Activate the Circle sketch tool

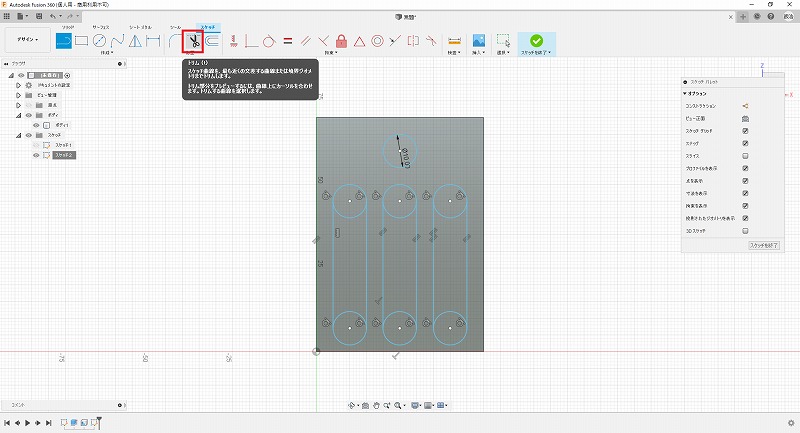(x=100, y=41)
